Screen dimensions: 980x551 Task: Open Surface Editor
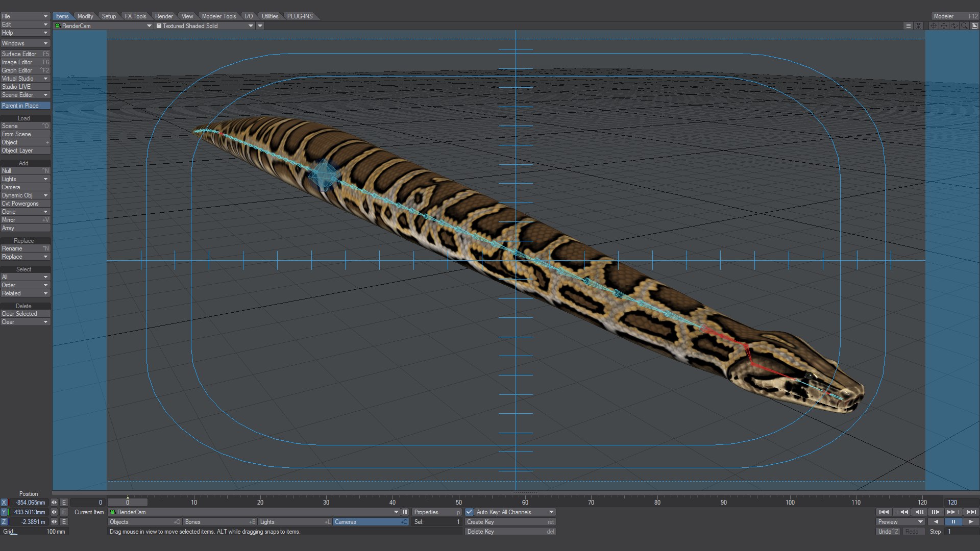[25, 54]
